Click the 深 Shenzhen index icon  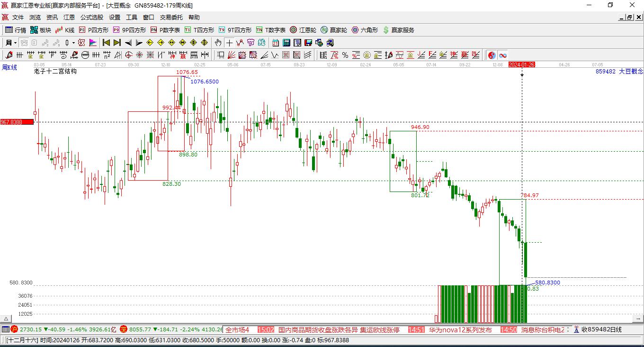pyautogui.click(x=123, y=329)
